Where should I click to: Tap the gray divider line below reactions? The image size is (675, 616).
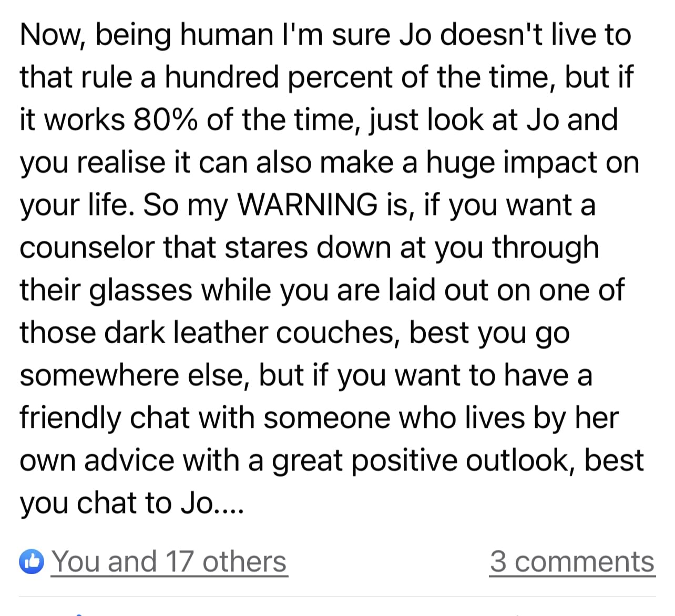337,597
